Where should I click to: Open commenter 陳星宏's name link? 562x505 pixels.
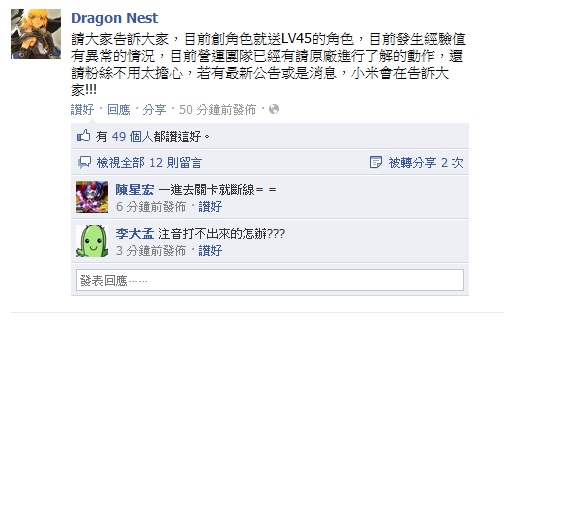coord(135,190)
